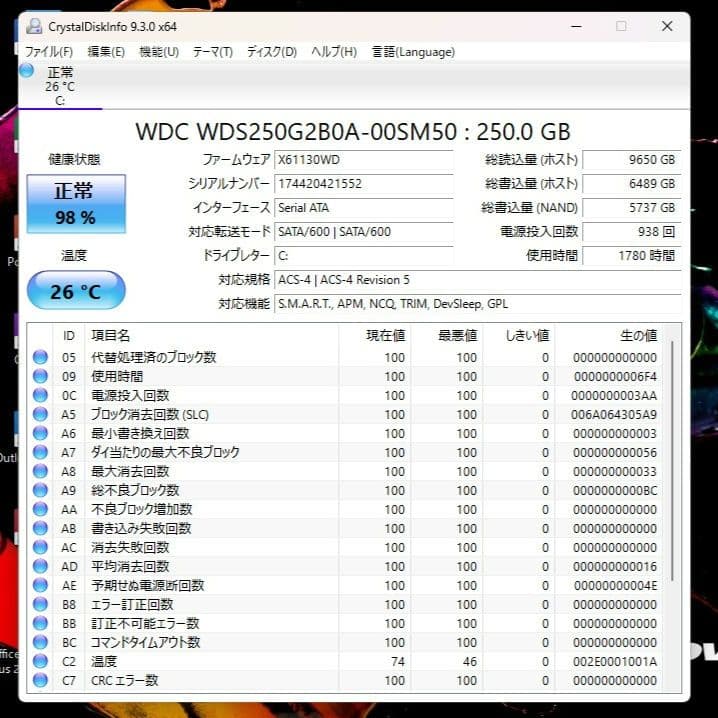Click the NAND writes value 5737 GB
Viewport: 718px width, 718px height.
pos(632,207)
